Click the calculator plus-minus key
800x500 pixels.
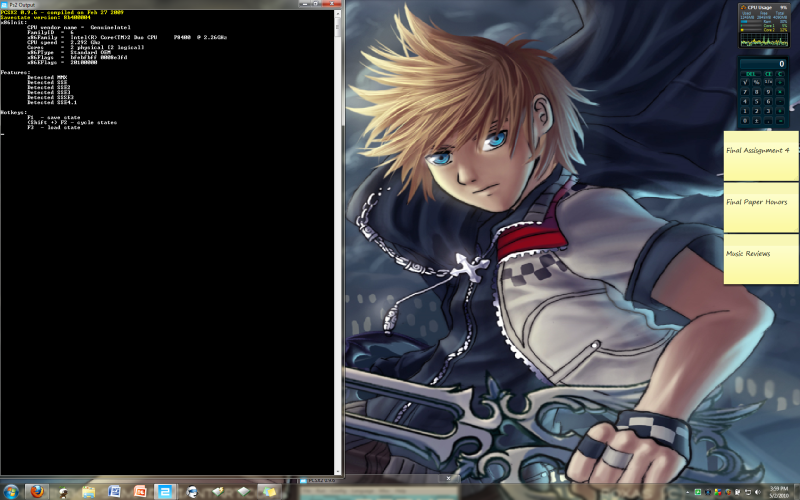click(757, 121)
